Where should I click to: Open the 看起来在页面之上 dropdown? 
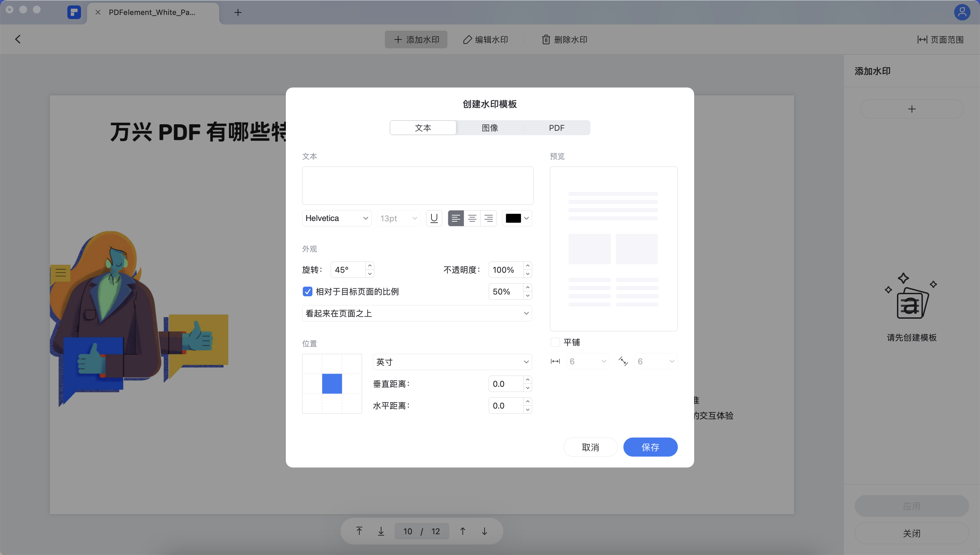pos(417,313)
